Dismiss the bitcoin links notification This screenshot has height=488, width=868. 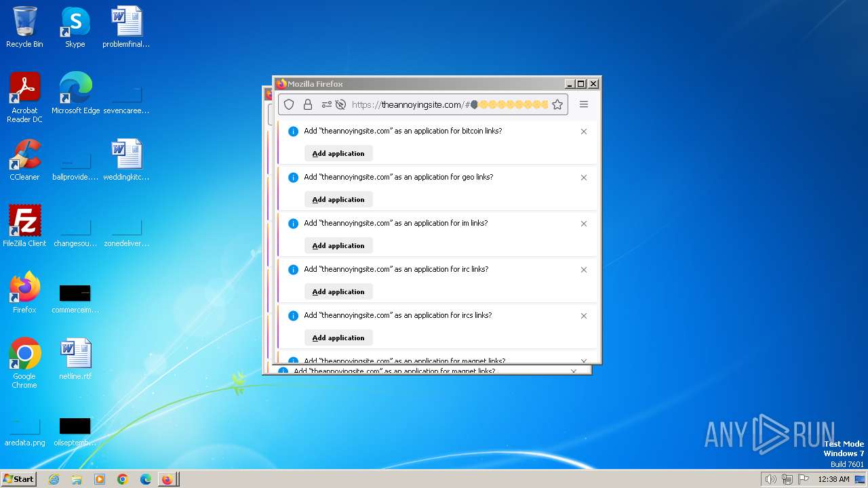tap(584, 131)
